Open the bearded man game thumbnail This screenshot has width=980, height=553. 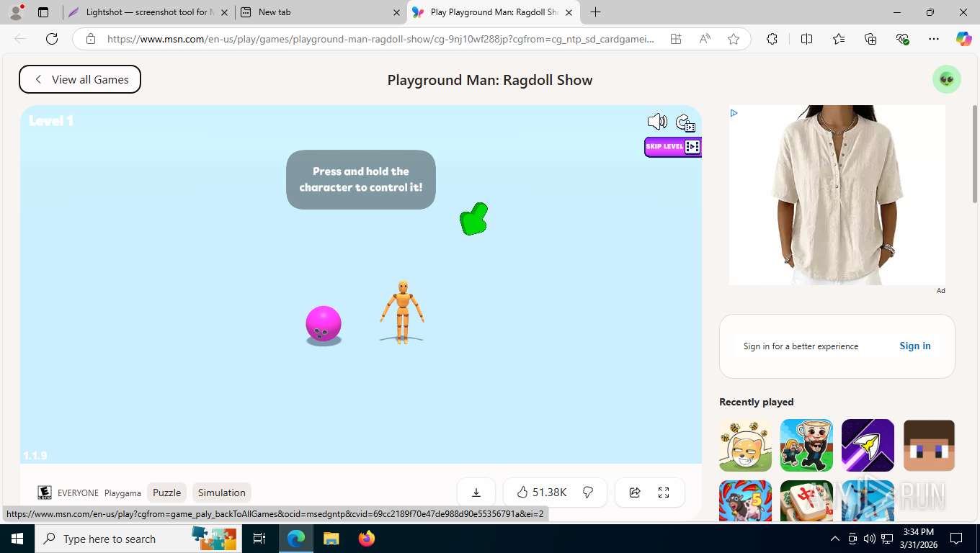(806, 446)
